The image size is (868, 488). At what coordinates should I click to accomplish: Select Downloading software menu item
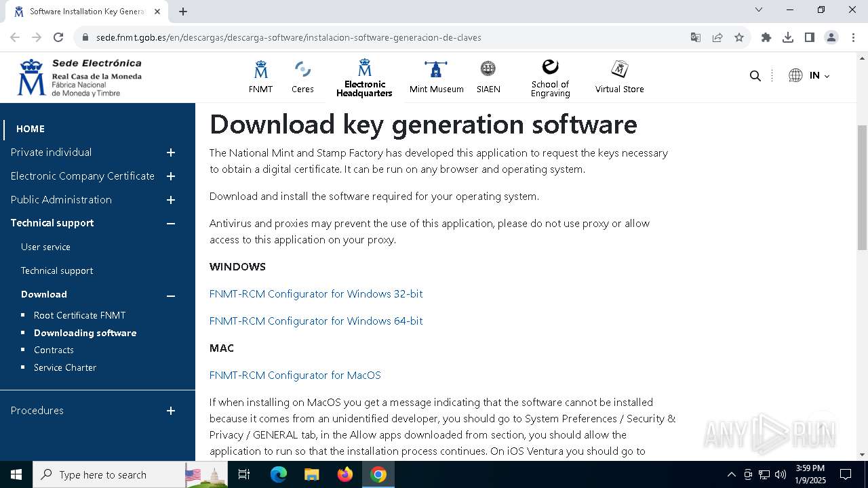(85, 333)
